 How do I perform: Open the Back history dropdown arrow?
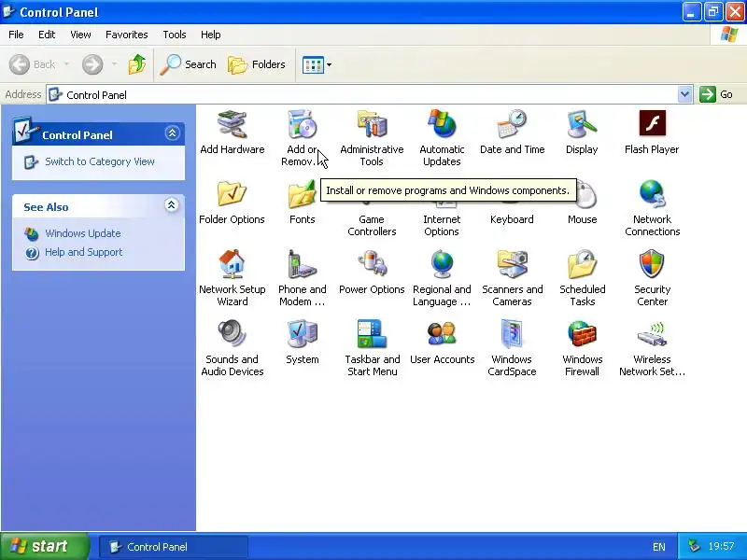(66, 63)
